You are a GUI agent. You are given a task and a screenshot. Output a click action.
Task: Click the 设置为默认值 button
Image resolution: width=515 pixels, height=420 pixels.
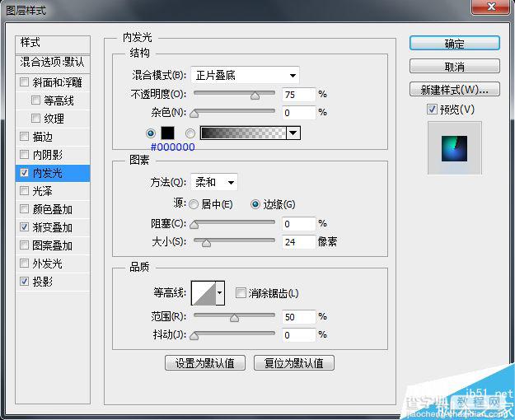205,363
